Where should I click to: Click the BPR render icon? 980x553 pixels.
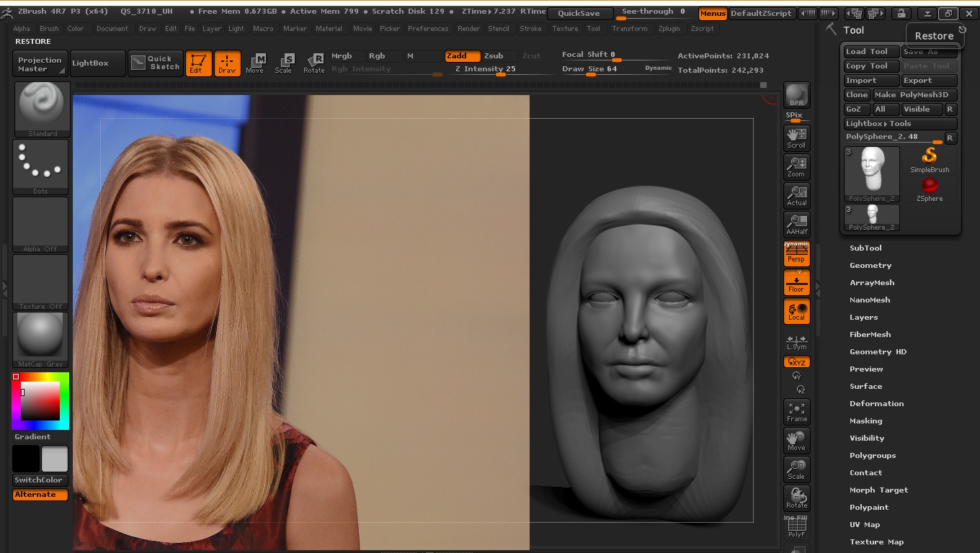(796, 94)
